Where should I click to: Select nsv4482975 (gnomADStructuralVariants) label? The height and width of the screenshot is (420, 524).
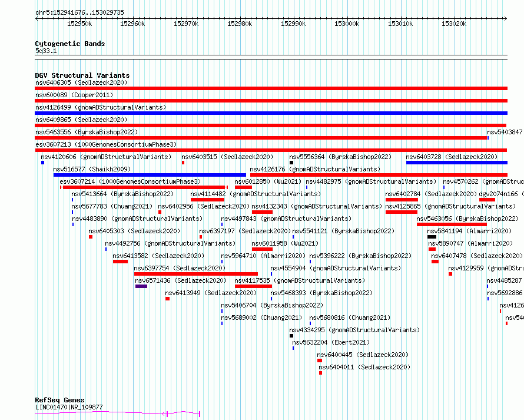[371, 181]
